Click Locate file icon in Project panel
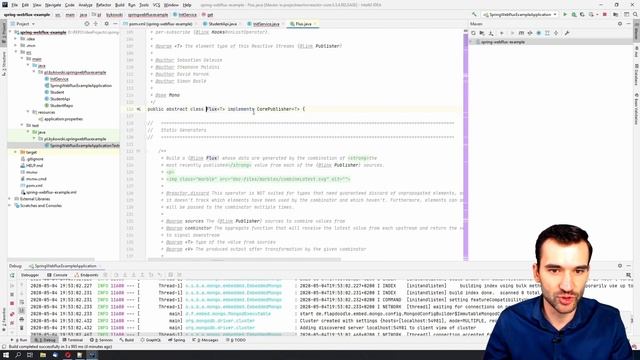 87,24
